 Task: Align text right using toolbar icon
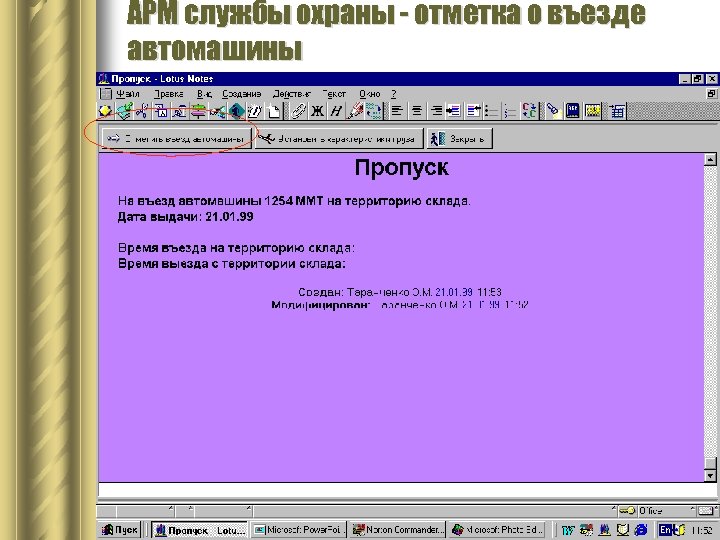(436, 111)
